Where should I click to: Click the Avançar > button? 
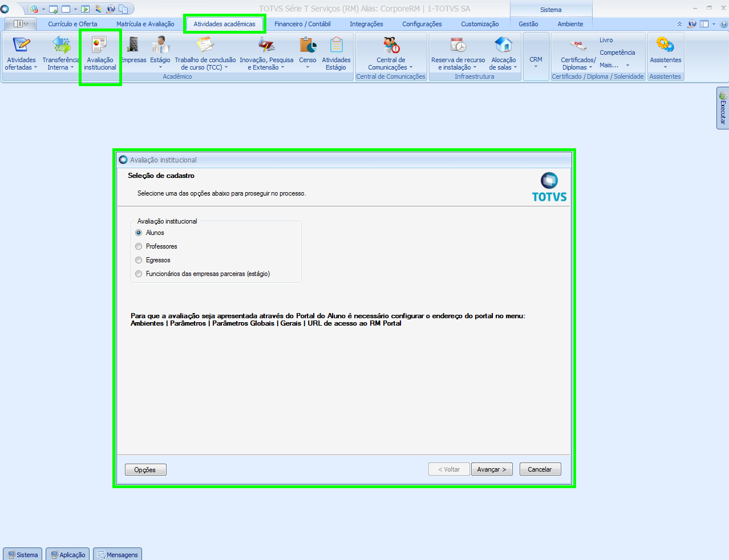[x=492, y=469]
